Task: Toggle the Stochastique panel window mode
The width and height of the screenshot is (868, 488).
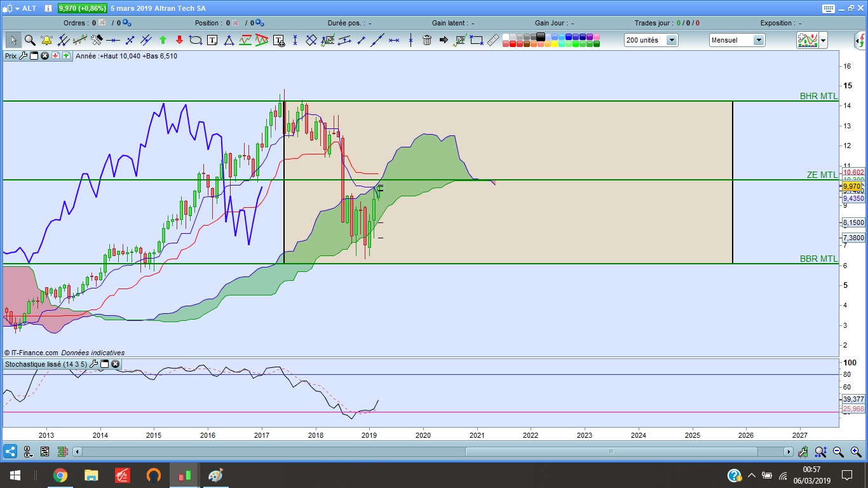Action: (x=105, y=364)
